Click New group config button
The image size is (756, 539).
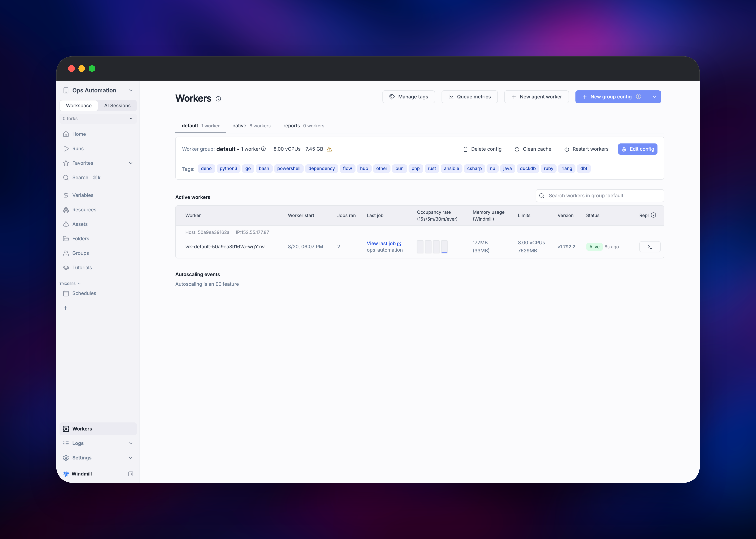click(x=612, y=97)
